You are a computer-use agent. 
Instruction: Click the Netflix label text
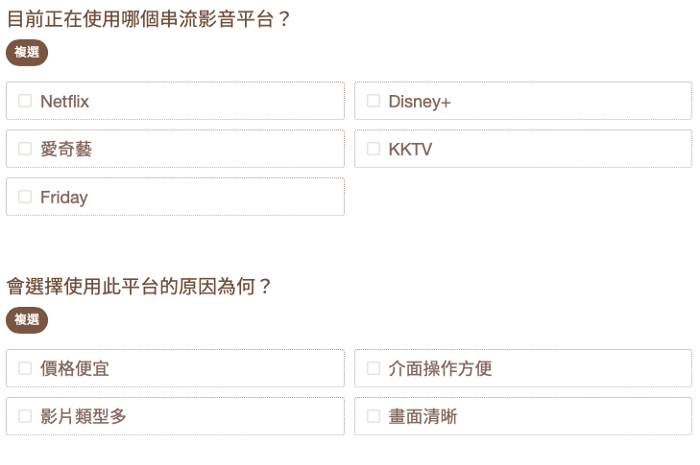pyautogui.click(x=65, y=102)
